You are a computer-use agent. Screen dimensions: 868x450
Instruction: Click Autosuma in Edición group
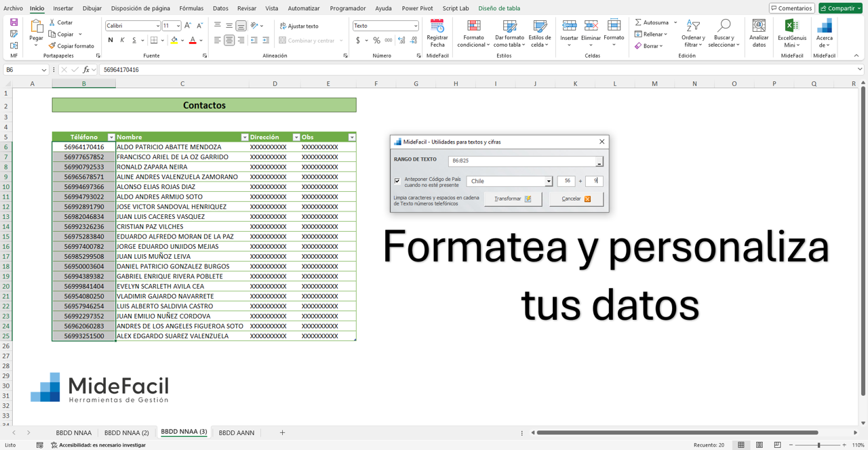[656, 22]
